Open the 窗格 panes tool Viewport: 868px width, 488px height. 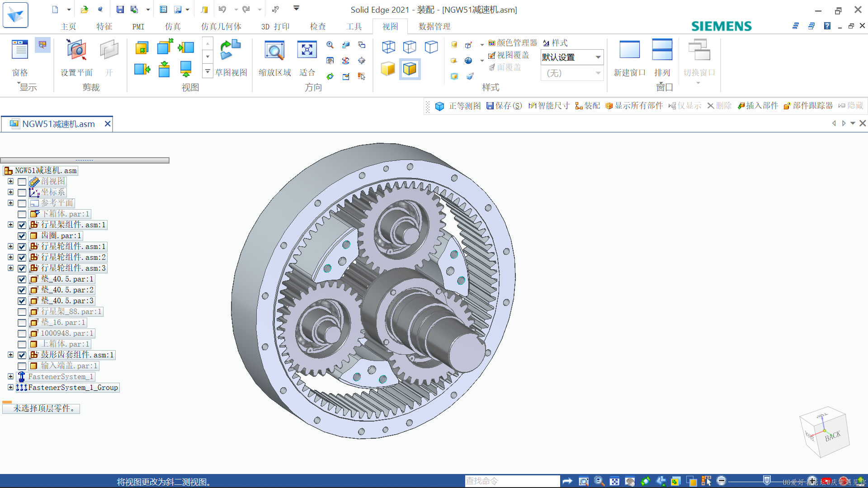pos(20,58)
